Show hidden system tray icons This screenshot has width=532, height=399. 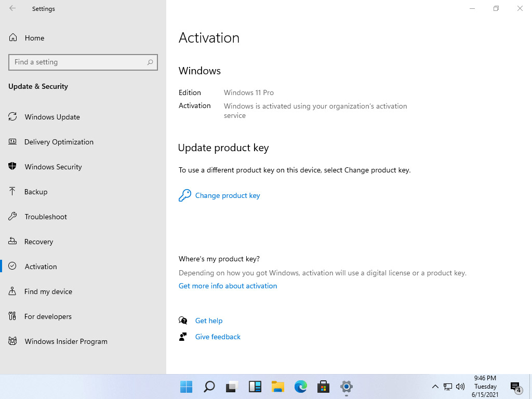435,387
